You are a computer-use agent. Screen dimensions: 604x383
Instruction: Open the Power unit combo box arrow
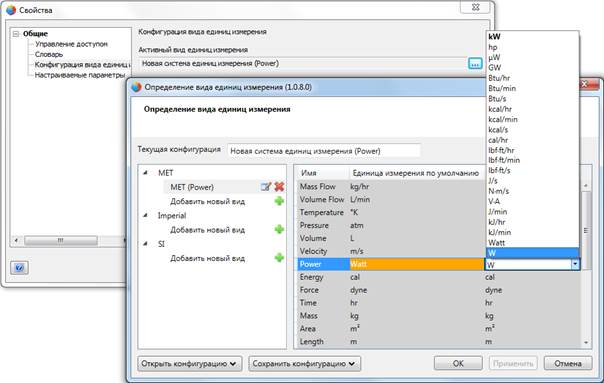575,264
